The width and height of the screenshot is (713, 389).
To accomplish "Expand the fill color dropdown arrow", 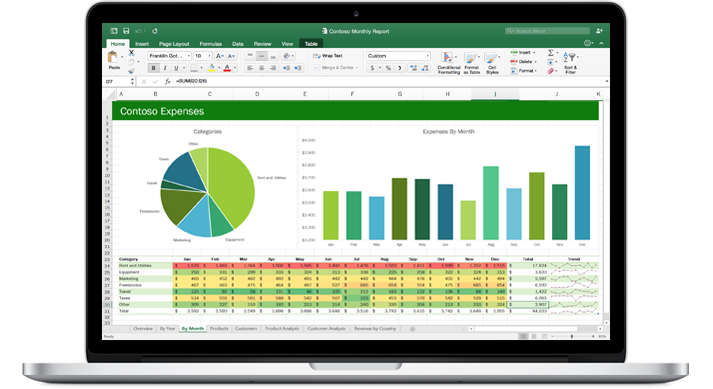I will [x=219, y=68].
